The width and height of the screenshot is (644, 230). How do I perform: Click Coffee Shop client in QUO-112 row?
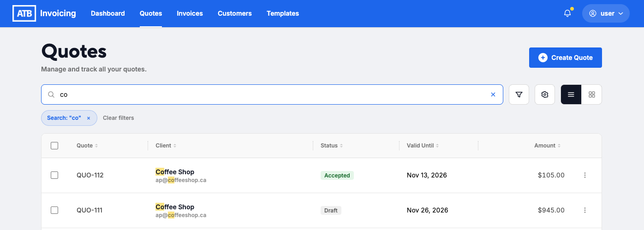coord(175,172)
